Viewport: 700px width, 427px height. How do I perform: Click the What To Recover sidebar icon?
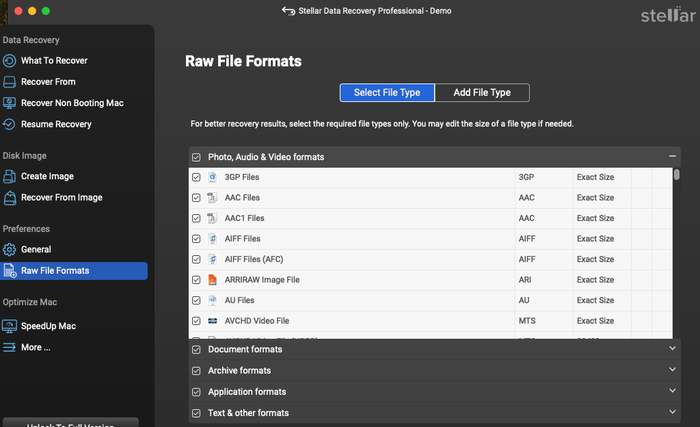tap(9, 61)
